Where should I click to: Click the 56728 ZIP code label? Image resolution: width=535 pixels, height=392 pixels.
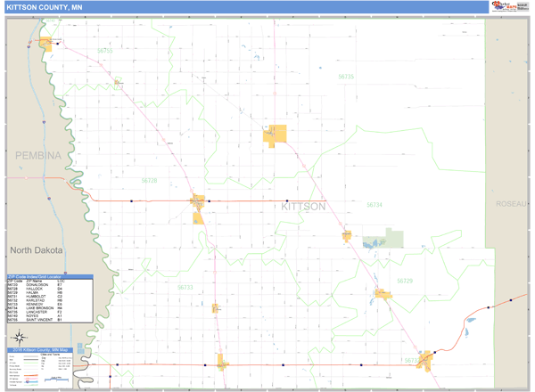coord(149,181)
